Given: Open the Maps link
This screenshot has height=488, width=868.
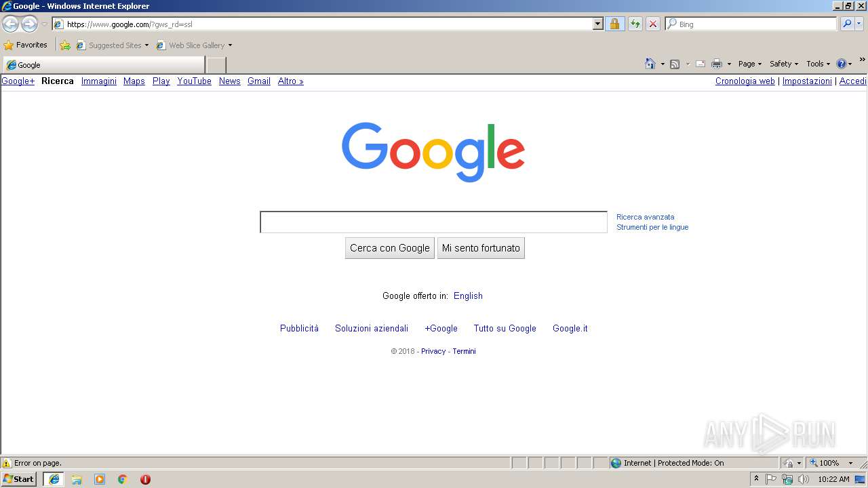Looking at the screenshot, I should tap(134, 81).
